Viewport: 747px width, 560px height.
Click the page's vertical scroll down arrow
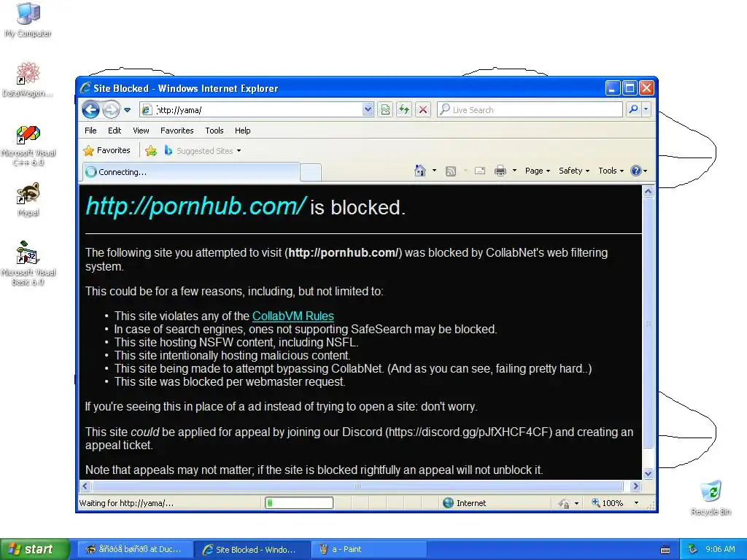click(x=648, y=473)
